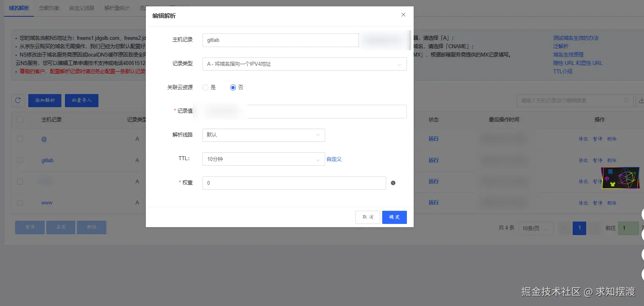The width and height of the screenshot is (644, 306).
Task: Switch to the 域名解析 tab
Action: [x=19, y=8]
